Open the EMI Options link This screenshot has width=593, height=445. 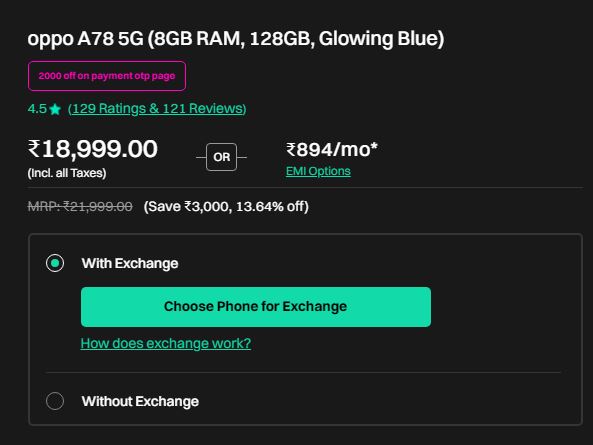[x=318, y=171]
